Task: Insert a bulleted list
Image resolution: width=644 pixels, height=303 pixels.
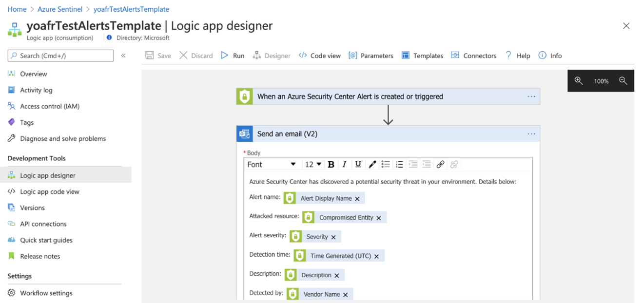Action: 386,164
